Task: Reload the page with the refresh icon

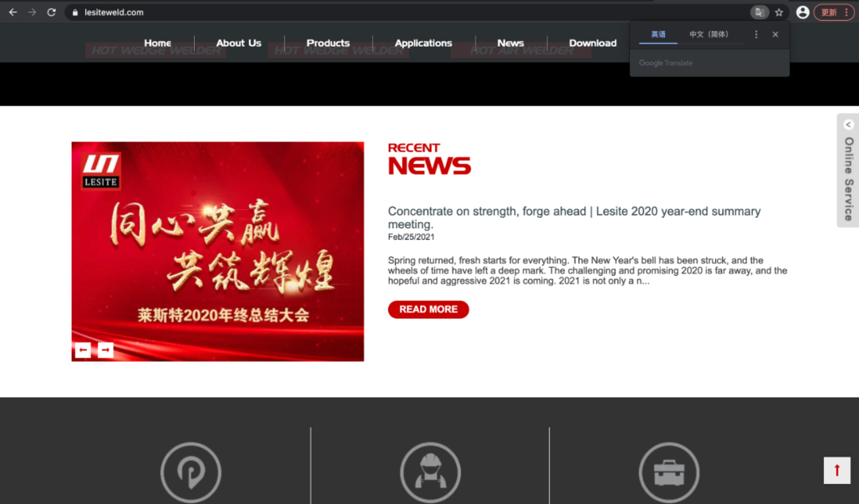Action: pyautogui.click(x=52, y=13)
